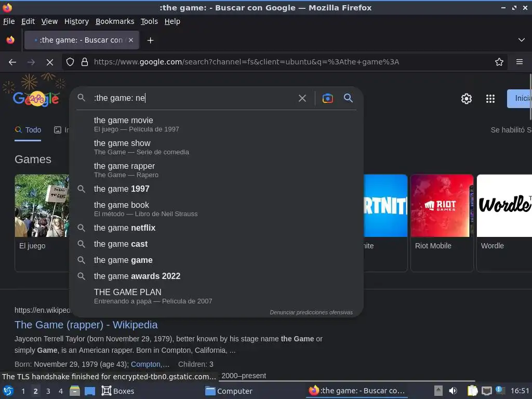Open the taskbar volume speaker icon
Viewport: 532px width, 399px height.
(x=453, y=391)
